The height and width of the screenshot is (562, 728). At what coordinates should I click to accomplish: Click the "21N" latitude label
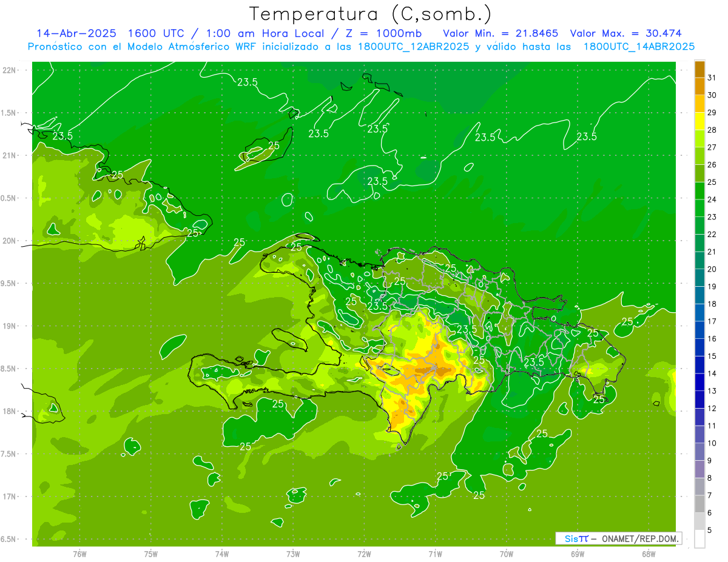point(10,156)
